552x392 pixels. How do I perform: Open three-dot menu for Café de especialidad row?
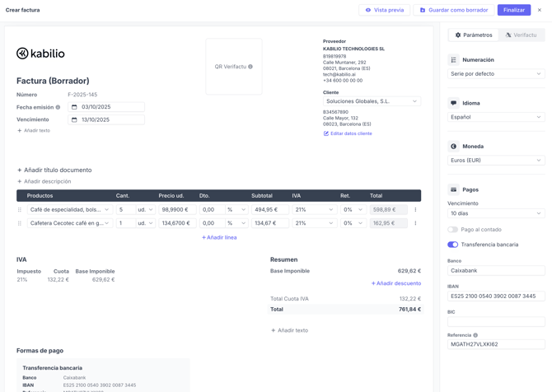pos(415,210)
